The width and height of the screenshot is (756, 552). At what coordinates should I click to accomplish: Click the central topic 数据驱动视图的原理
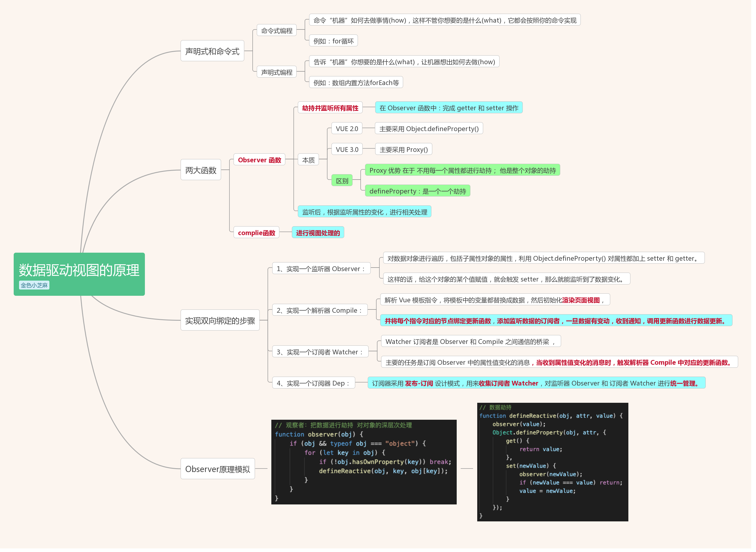point(79,270)
